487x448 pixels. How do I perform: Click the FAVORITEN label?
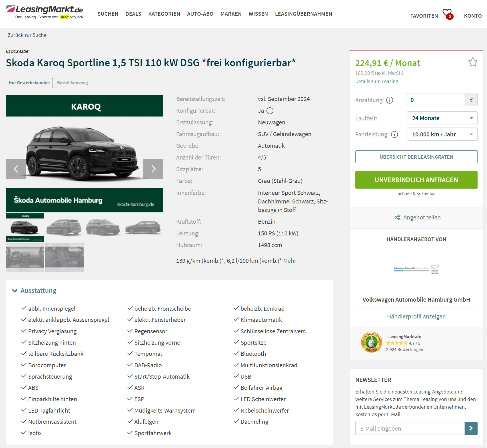click(424, 16)
